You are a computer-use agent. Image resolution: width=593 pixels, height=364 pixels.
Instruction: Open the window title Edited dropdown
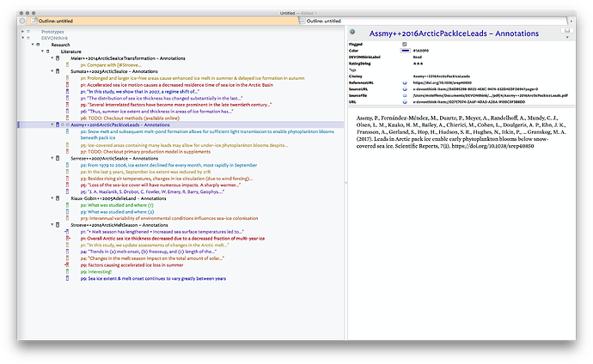pyautogui.click(x=309, y=13)
